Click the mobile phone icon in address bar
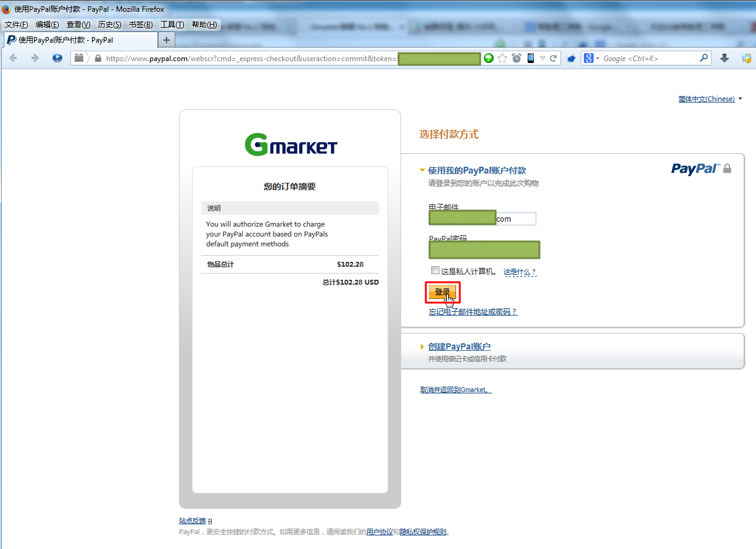The height and width of the screenshot is (549, 756). tap(530, 58)
